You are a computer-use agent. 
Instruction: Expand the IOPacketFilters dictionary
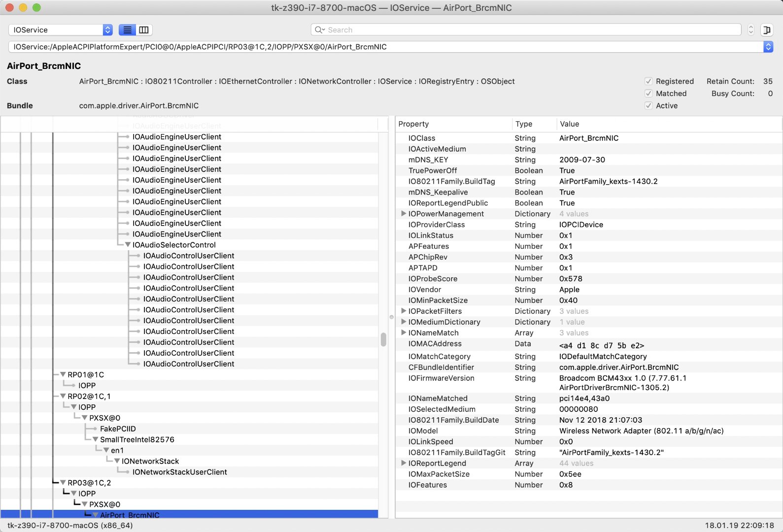coord(404,311)
